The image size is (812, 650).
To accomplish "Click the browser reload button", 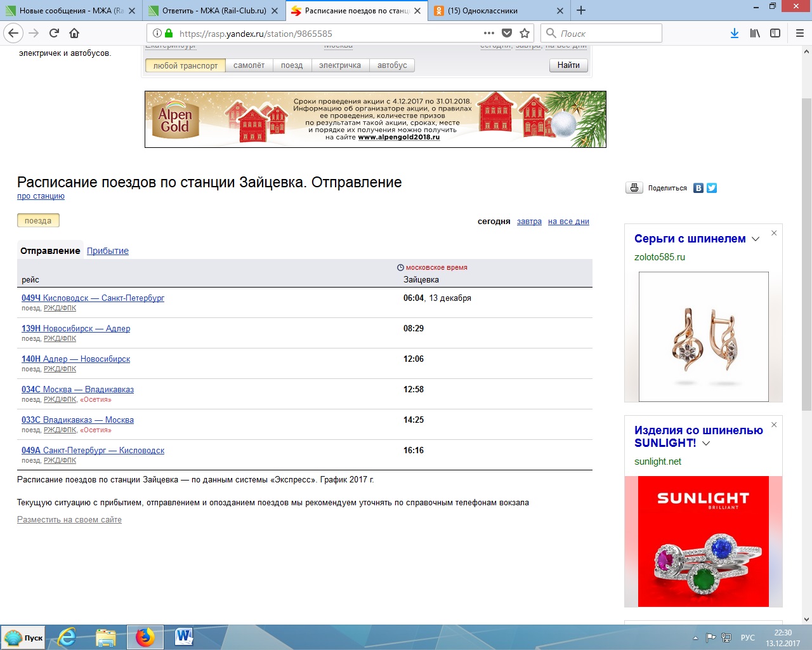I will point(54,33).
